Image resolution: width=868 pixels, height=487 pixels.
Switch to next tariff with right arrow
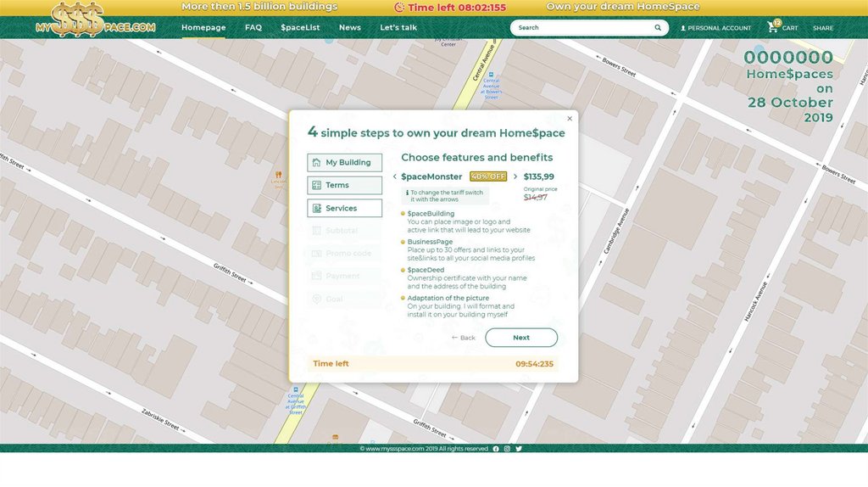pos(515,176)
